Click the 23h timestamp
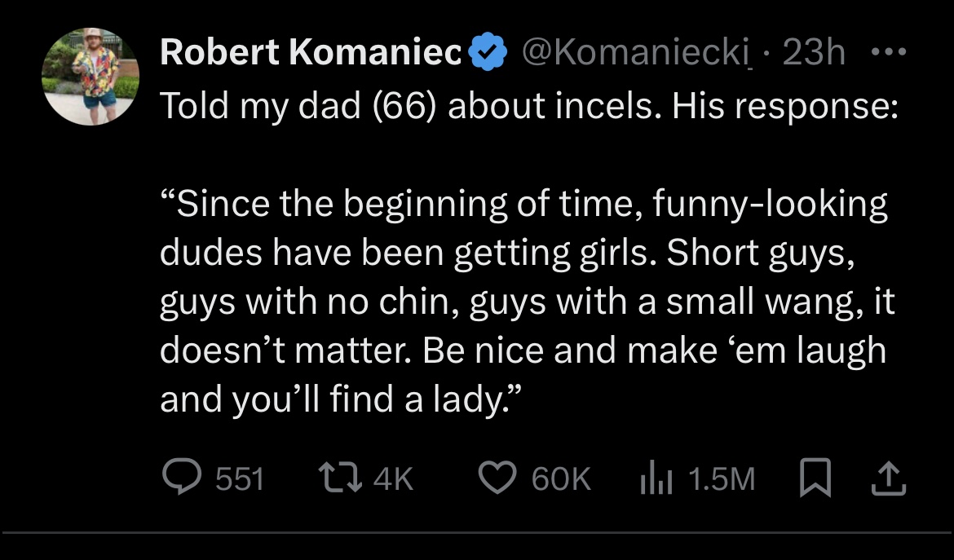This screenshot has width=954, height=560. pyautogui.click(x=812, y=53)
